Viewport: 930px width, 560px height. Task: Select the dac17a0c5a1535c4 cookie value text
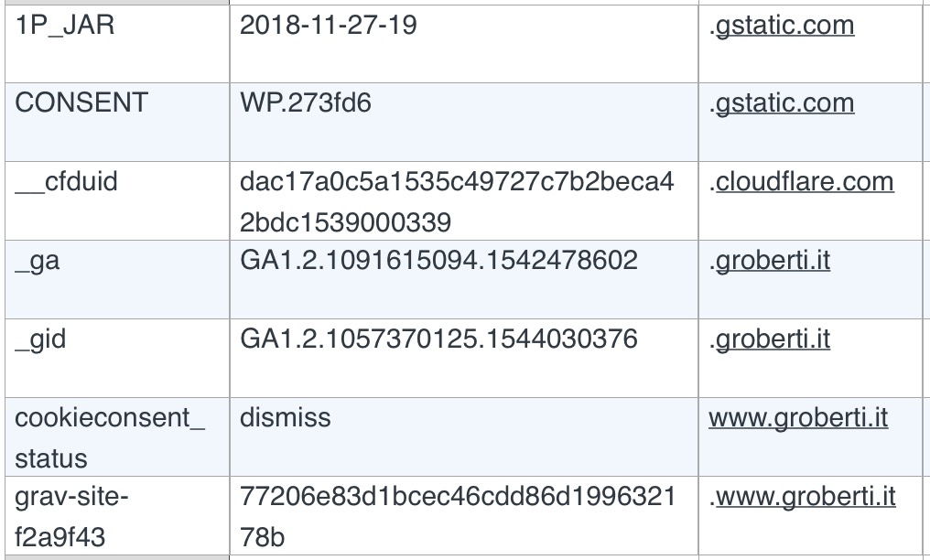[457, 202]
